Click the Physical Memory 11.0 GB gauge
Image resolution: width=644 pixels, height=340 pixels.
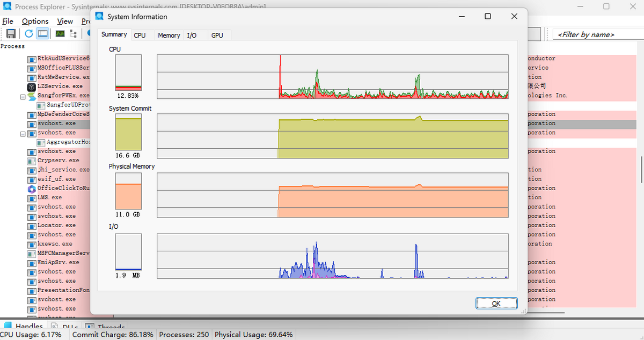point(128,192)
